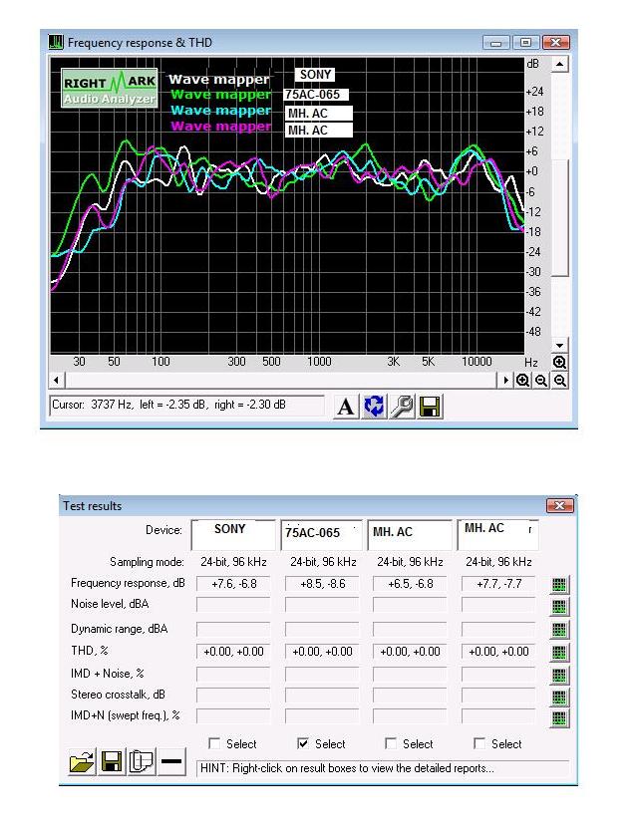Click the HINT text bar
This screenshot has height=840, width=638.
[382, 768]
